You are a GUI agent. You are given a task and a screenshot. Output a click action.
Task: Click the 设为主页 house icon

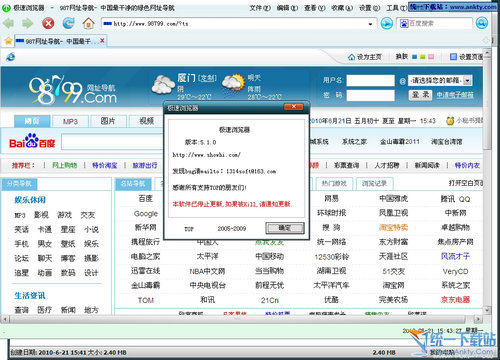(351, 57)
